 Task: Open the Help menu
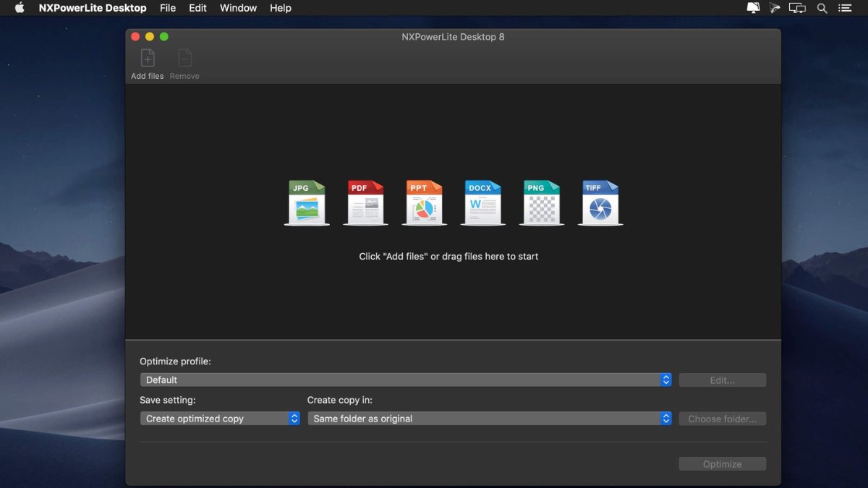click(x=281, y=8)
